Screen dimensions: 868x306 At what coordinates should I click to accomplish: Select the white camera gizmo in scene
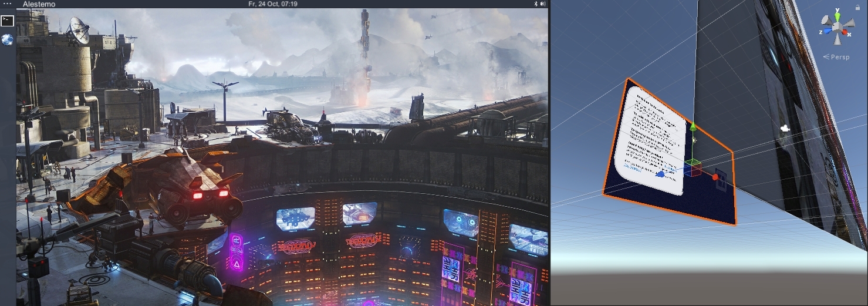785,127
